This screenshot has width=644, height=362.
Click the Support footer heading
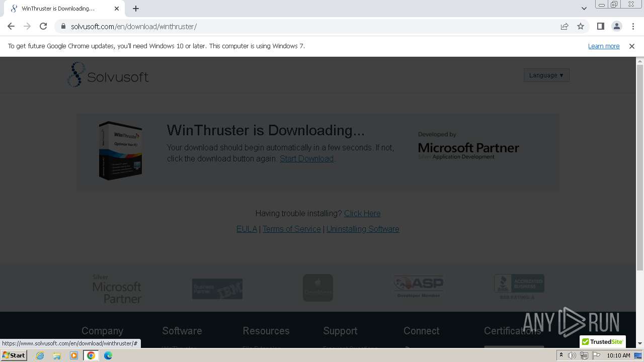[x=340, y=331]
